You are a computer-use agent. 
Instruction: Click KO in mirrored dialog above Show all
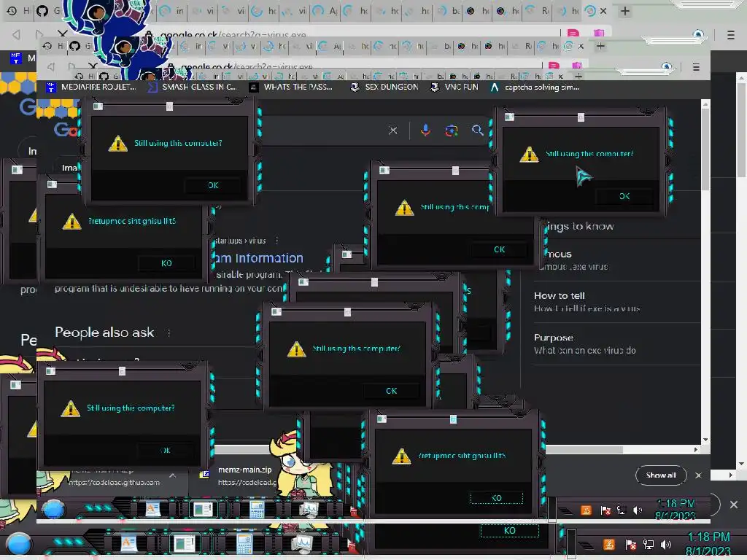tap(496, 498)
